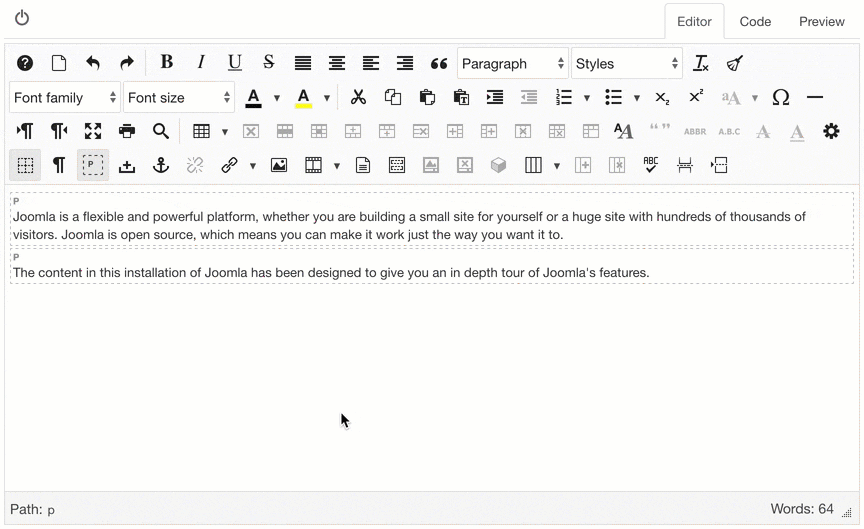This screenshot has width=864, height=529.
Task: Switch to the Preview tab
Action: click(x=821, y=21)
